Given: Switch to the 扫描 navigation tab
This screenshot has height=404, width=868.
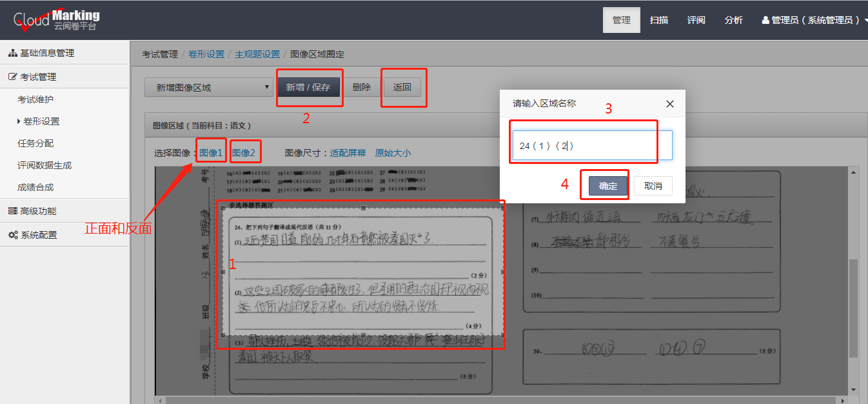Looking at the screenshot, I should click(658, 19).
